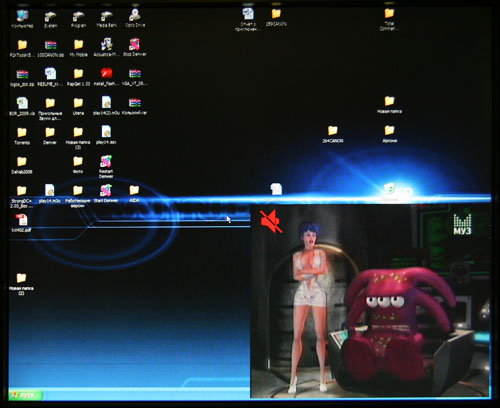Screen dimensions: 500x408
Task: Click the Пуск Start button
Action: tap(26, 395)
